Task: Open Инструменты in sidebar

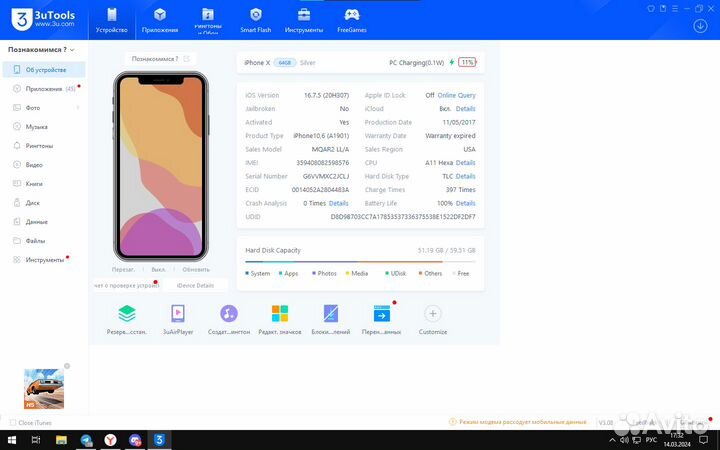Action: click(x=44, y=260)
